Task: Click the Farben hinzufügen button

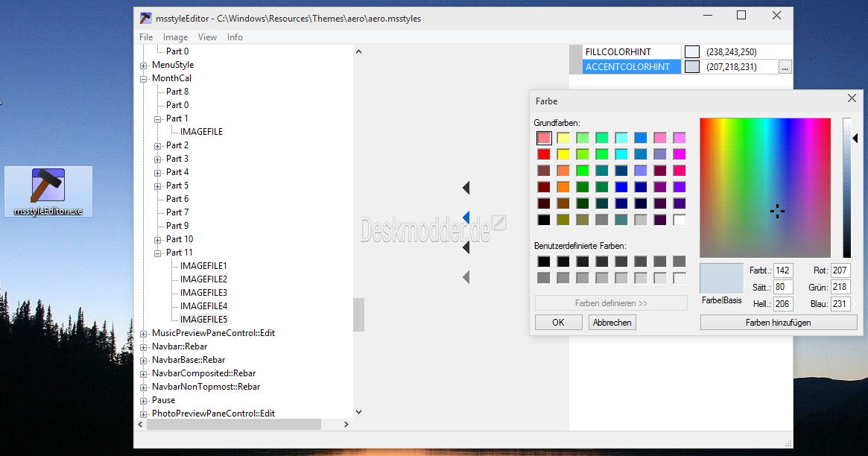Action: [x=778, y=323]
